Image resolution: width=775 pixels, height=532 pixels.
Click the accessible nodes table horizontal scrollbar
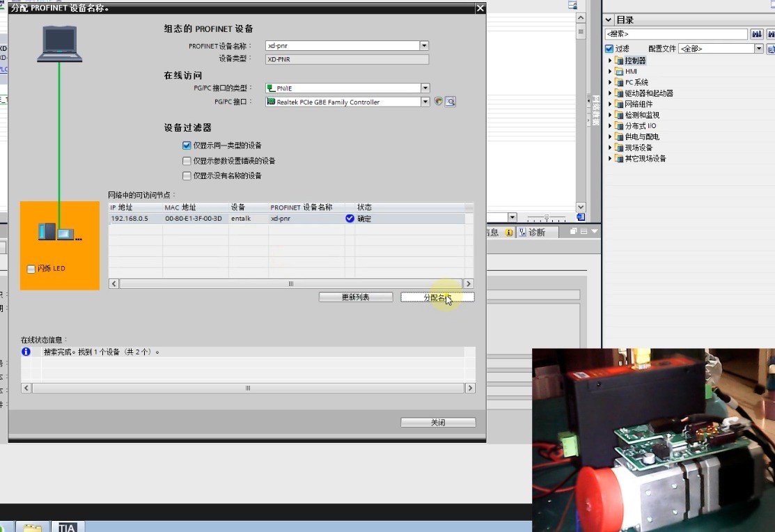coord(291,284)
